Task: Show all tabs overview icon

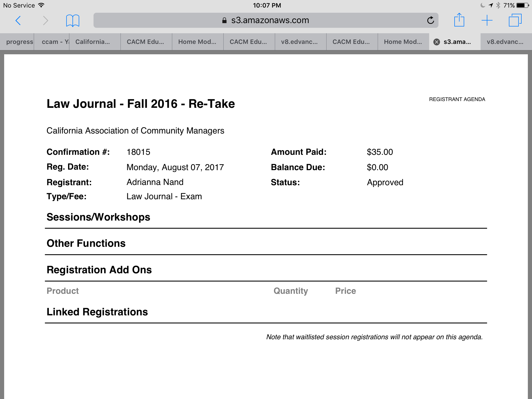Action: click(515, 20)
